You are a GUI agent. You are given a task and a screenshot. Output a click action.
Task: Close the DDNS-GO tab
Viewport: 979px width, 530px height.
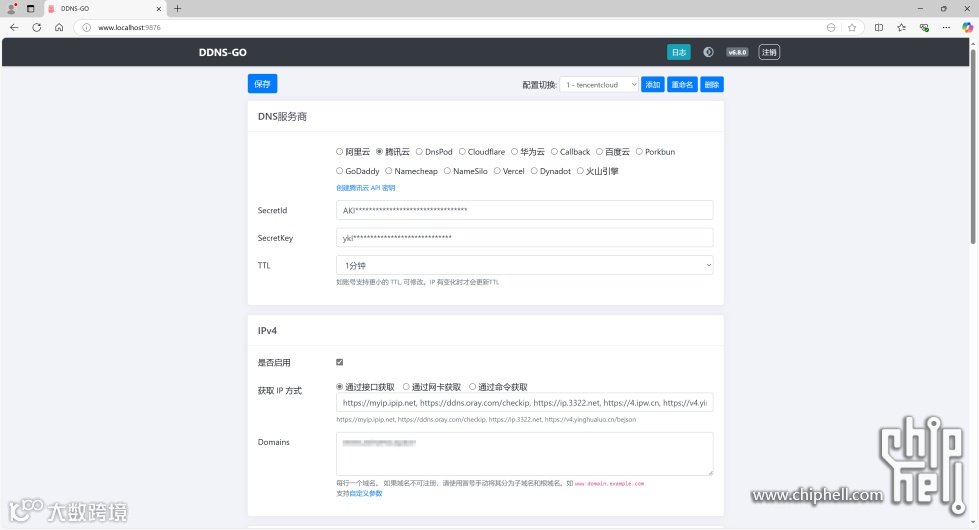click(x=159, y=9)
